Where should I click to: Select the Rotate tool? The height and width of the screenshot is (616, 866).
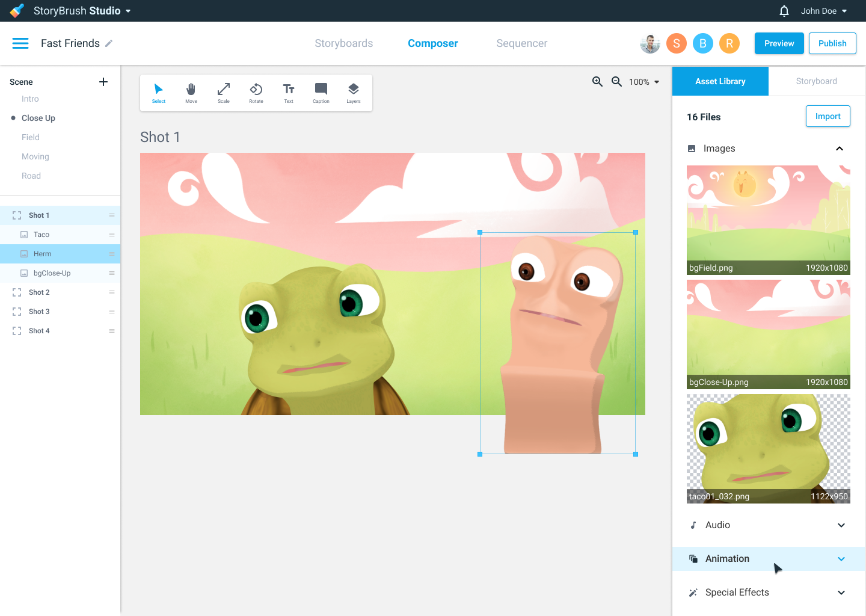(x=256, y=93)
